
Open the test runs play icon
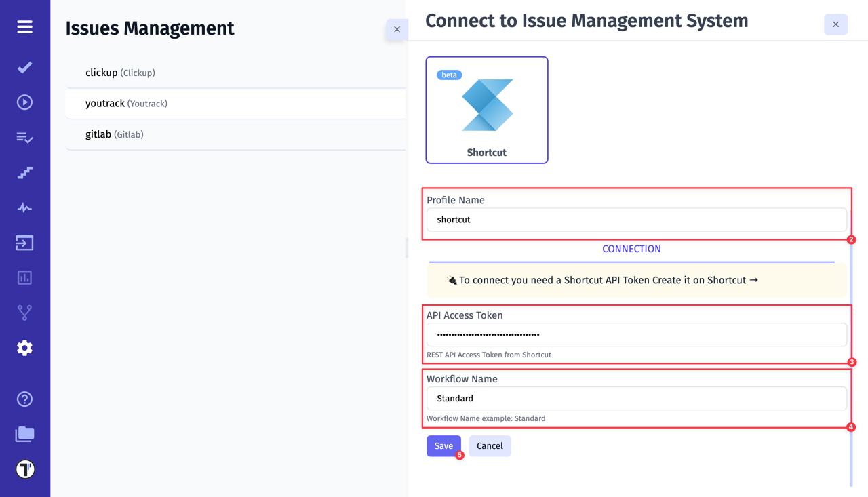click(24, 102)
